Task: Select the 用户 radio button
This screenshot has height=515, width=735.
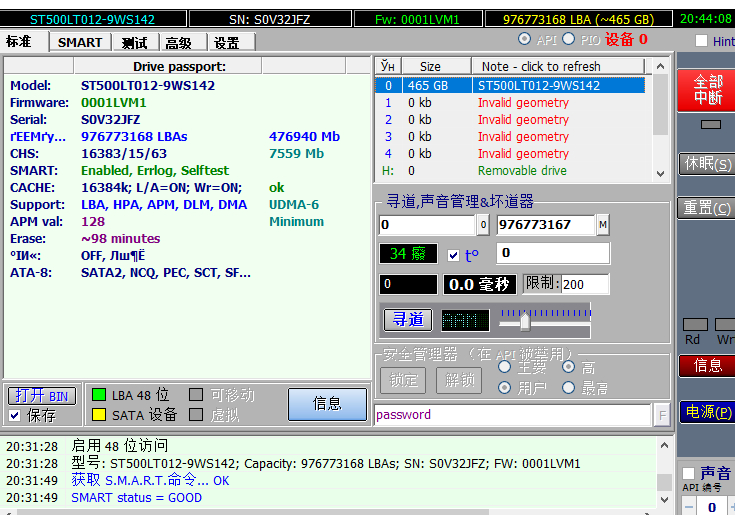Action: (504, 388)
